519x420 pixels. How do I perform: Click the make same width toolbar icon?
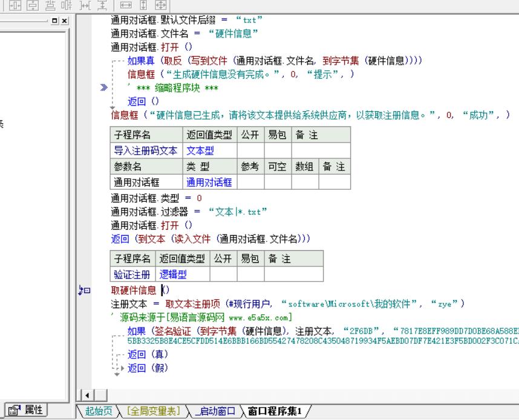point(126,5)
